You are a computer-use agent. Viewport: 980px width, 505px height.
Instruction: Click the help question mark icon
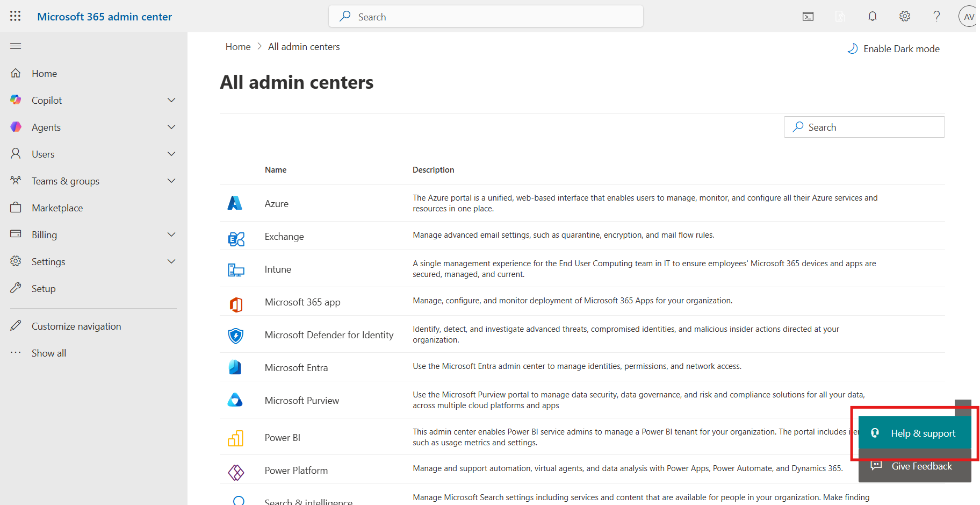coord(936,17)
